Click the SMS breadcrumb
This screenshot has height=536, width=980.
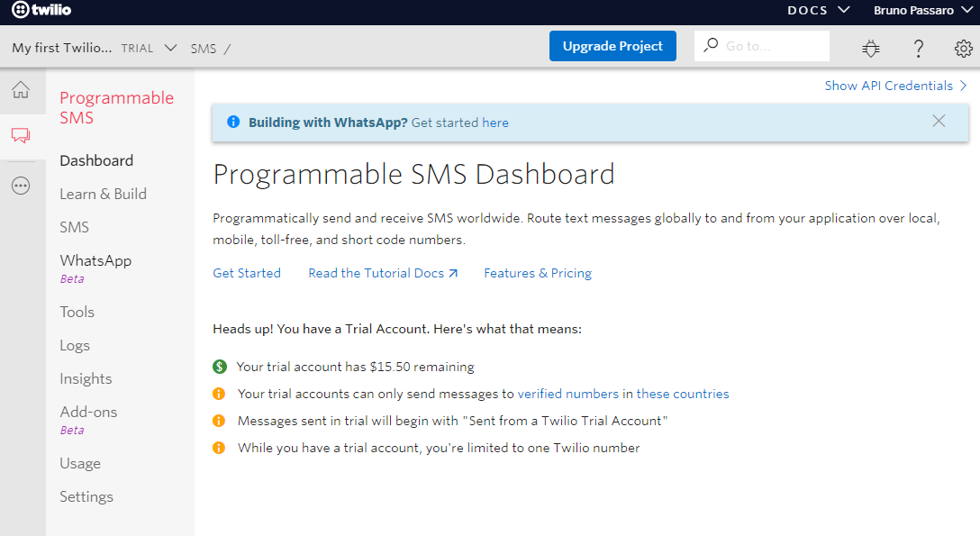tap(204, 49)
